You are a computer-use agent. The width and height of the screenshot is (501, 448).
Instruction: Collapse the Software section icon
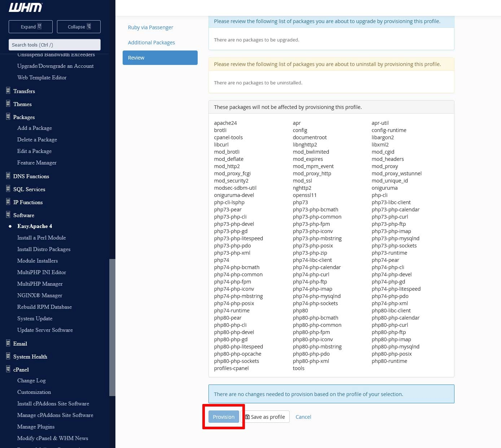(x=8, y=215)
